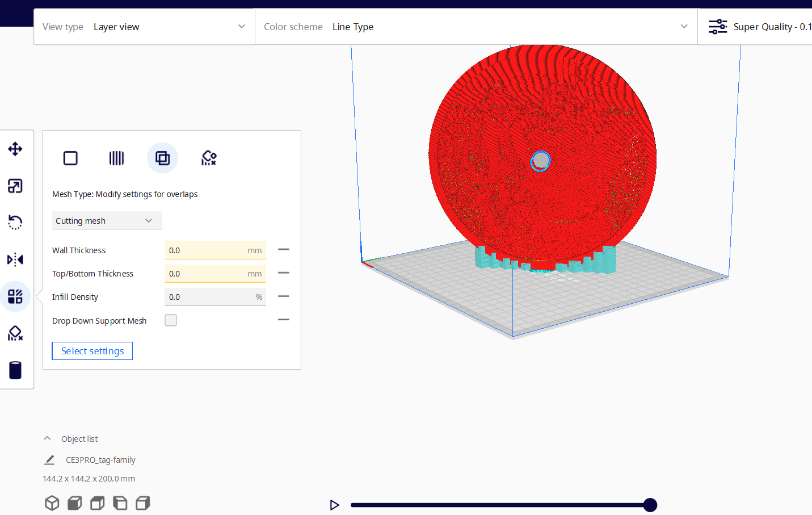Click the cylinder tool icon in sidebar
812x515 pixels.
(15, 370)
